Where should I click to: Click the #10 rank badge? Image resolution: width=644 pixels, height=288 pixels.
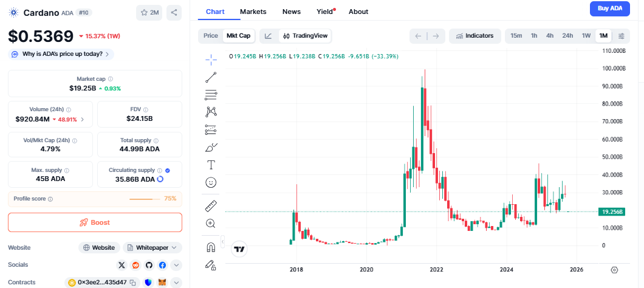pyautogui.click(x=84, y=13)
